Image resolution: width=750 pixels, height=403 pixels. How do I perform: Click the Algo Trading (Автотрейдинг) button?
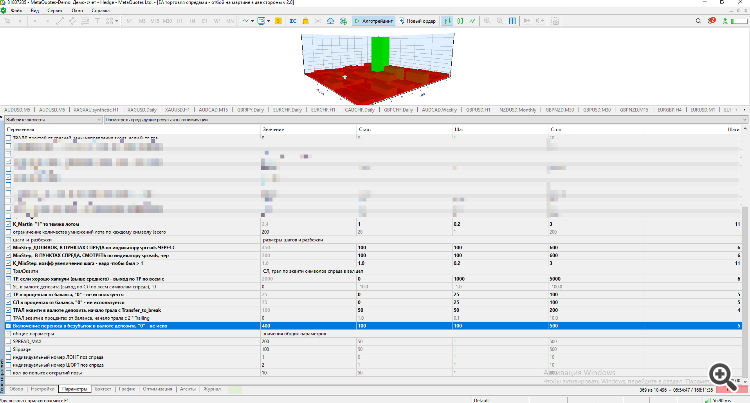pos(374,21)
